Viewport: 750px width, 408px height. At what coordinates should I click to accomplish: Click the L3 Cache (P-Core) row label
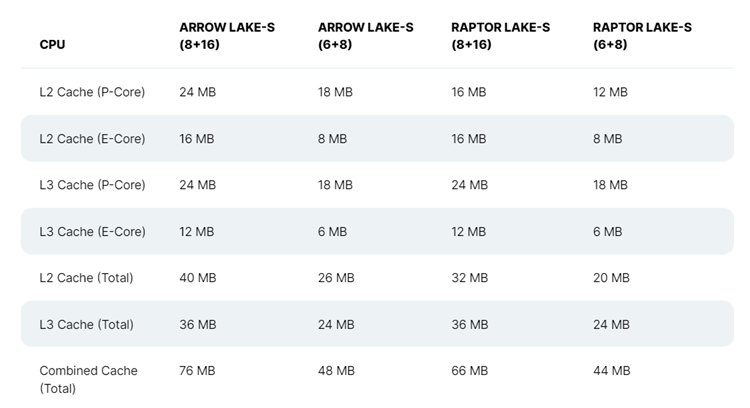click(x=92, y=185)
